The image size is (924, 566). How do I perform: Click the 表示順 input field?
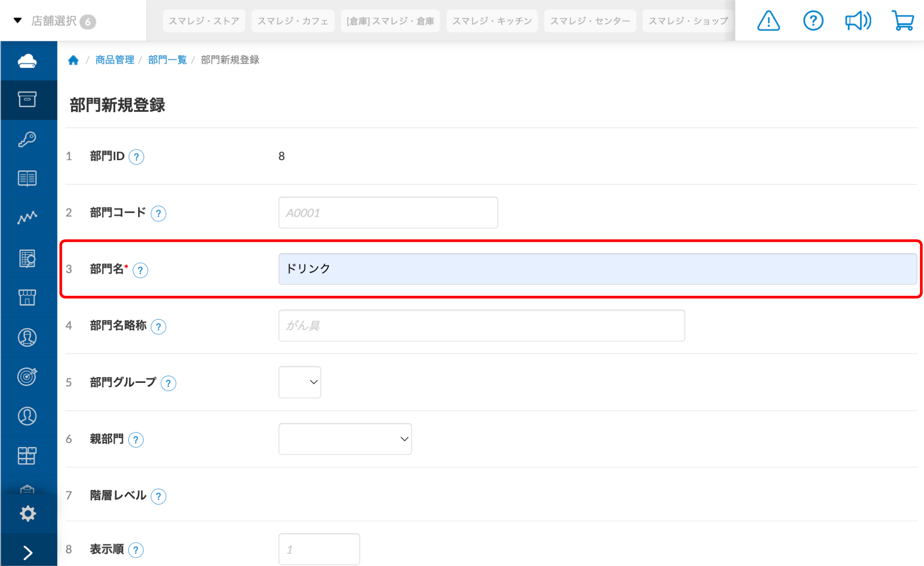click(x=319, y=548)
